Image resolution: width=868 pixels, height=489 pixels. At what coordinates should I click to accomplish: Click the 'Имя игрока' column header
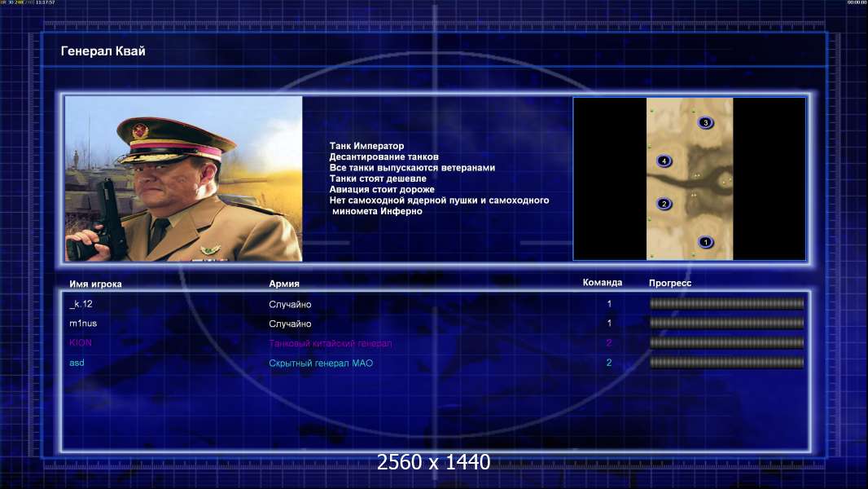coord(96,284)
